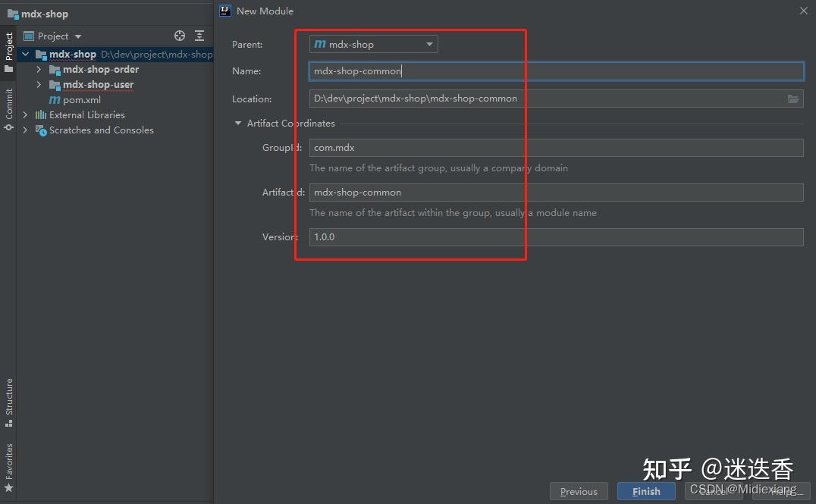816x504 pixels.
Task: Click the IntelliJ icon in New Module title
Action: click(x=224, y=11)
